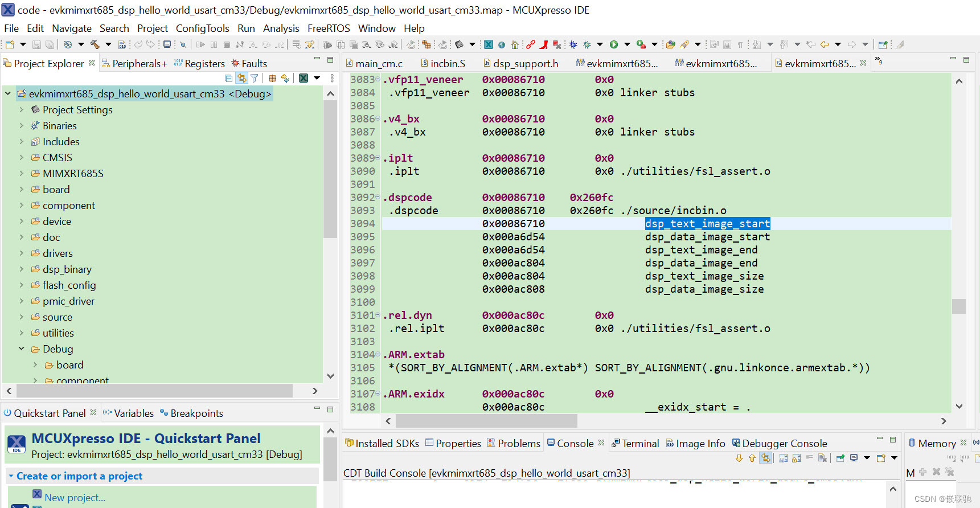This screenshot has width=980, height=508.
Task: Click the dsp_data_image_start symbol text
Action: (x=707, y=237)
